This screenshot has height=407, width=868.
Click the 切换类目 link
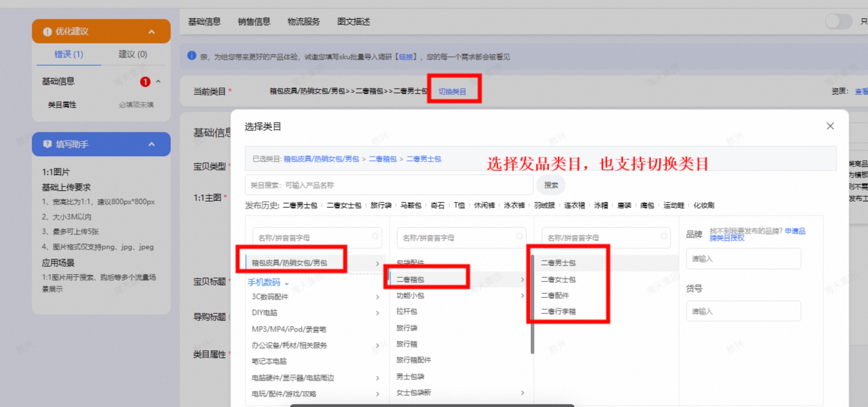(x=452, y=92)
